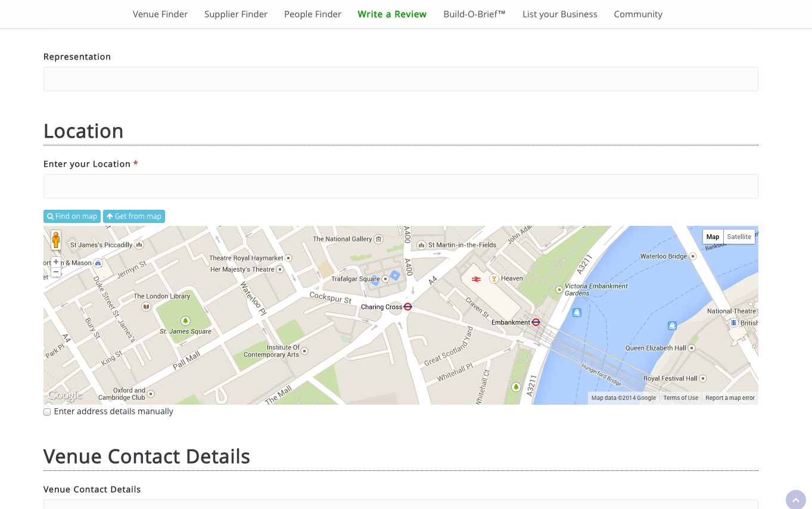This screenshot has width=812, height=509.
Task: Focus the Venue Contact Details field
Action: (401, 504)
